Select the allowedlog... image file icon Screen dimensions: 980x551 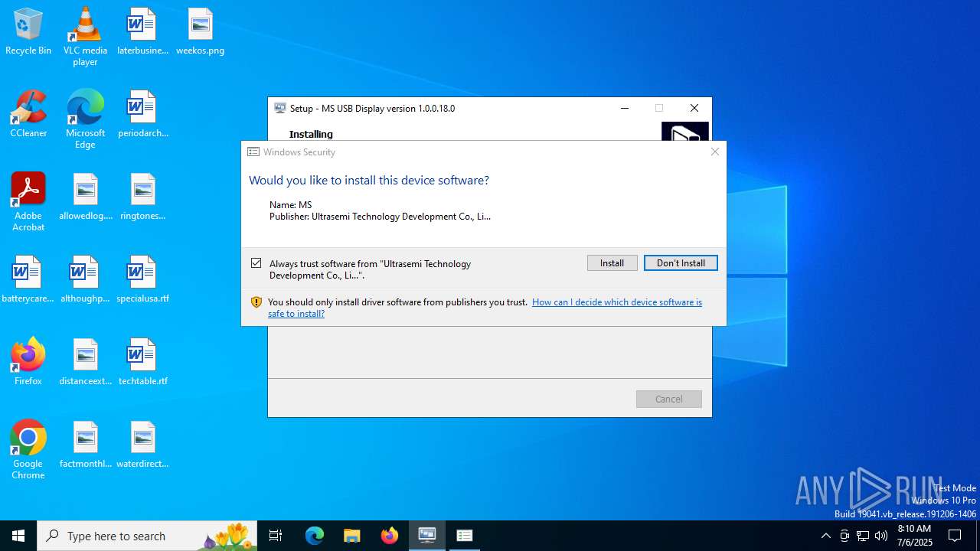pyautogui.click(x=85, y=197)
